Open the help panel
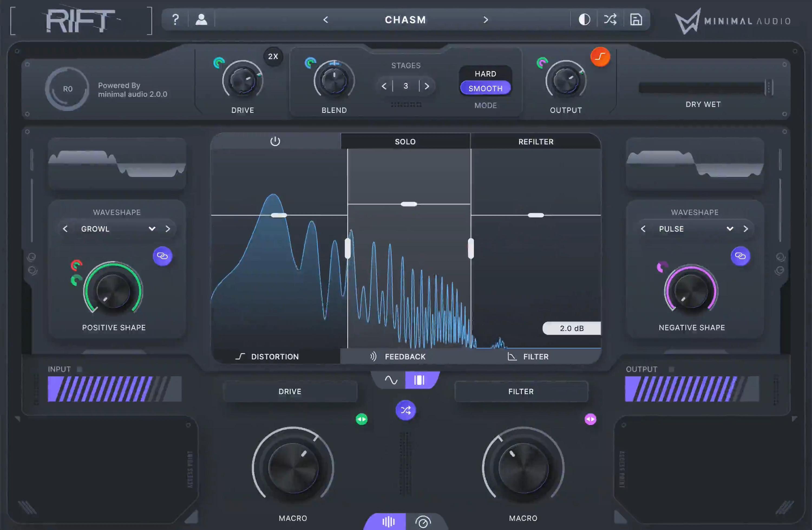The width and height of the screenshot is (812, 530). 175,20
